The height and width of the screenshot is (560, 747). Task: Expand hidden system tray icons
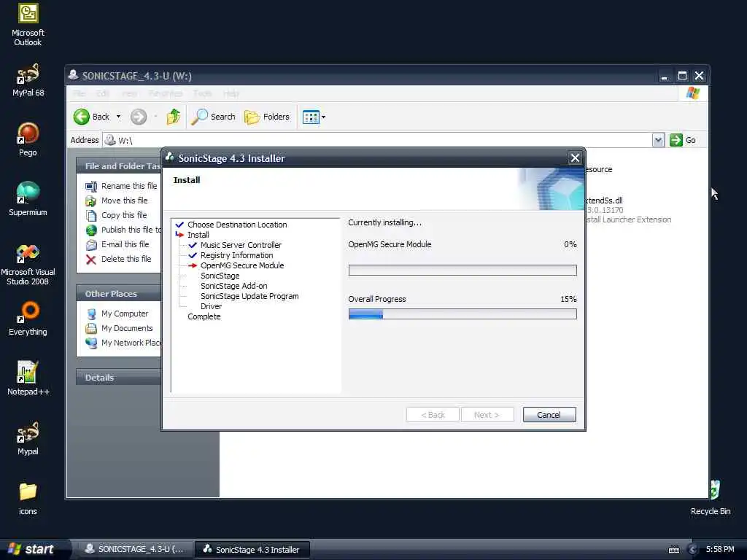[x=693, y=550]
